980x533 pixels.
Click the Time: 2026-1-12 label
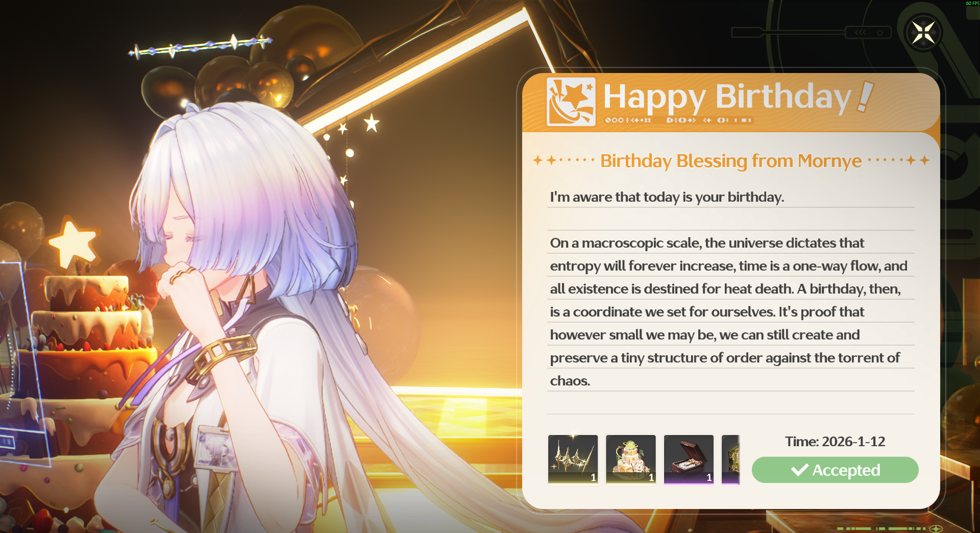835,441
